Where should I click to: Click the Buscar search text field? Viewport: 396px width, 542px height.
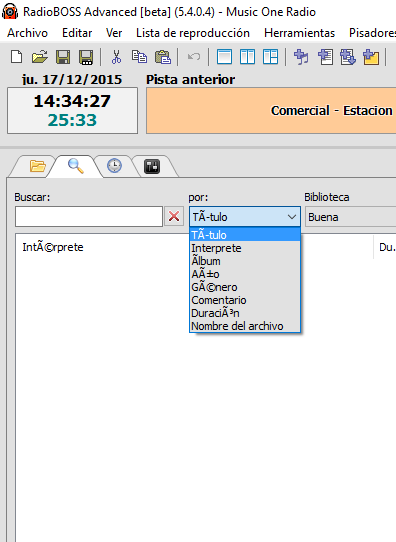click(89, 217)
